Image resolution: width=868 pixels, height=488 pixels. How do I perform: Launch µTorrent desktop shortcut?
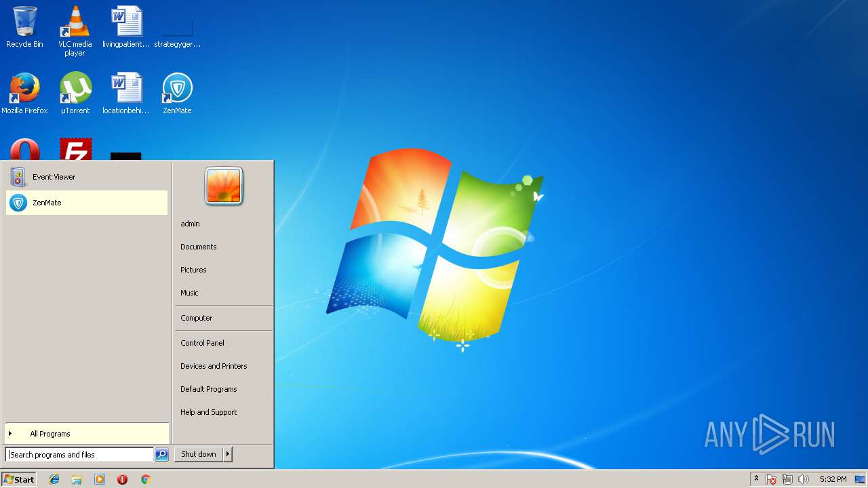pos(75,94)
